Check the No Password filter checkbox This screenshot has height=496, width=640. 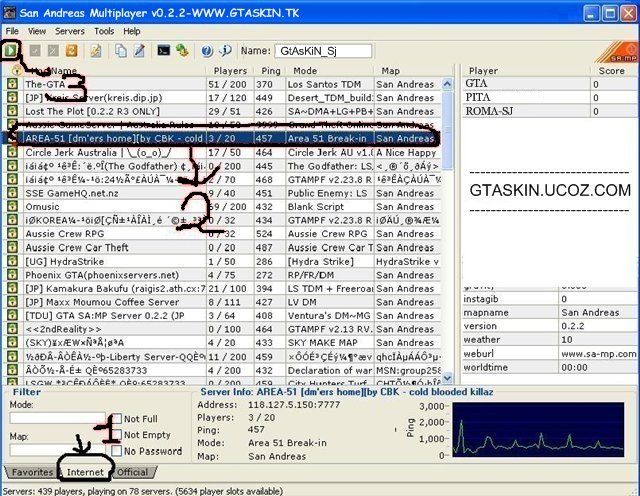tap(116, 451)
